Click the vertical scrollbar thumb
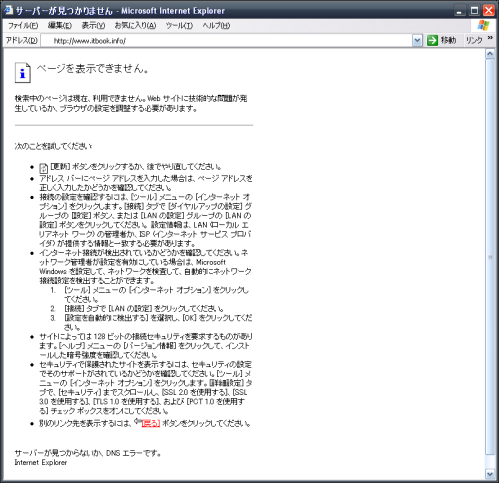The width and height of the screenshot is (499, 483). pos(490,257)
